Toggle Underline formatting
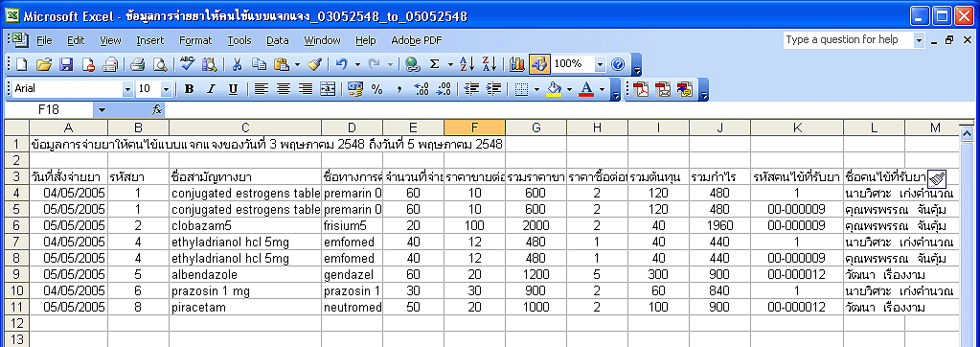Image resolution: width=980 pixels, height=347 pixels. (233, 89)
